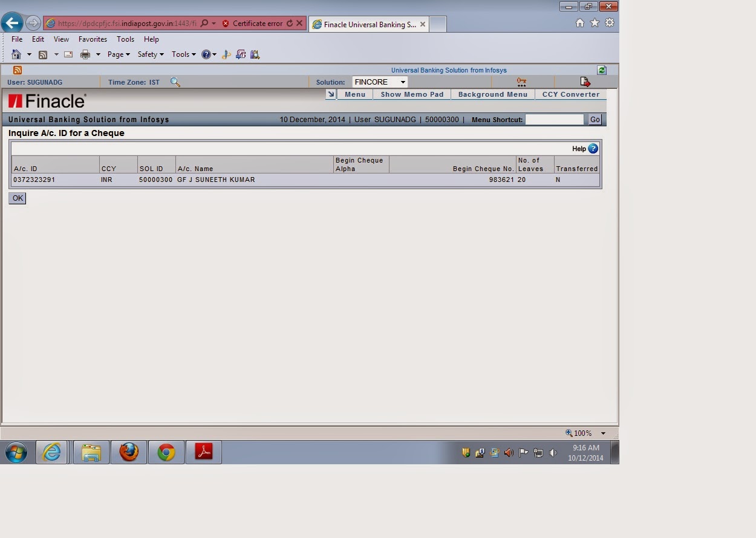Screen dimensions: 756x538
Task: Launch Google Chrome from the taskbar
Action: (x=166, y=452)
